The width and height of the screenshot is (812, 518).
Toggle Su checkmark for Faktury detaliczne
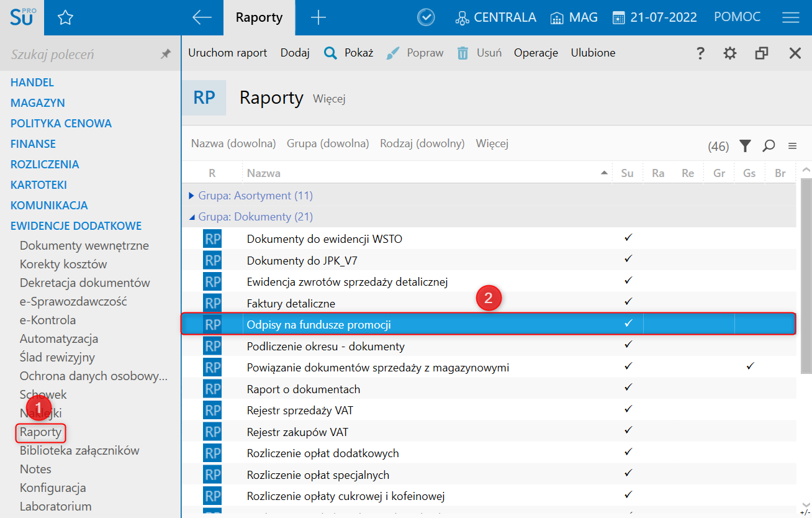pyautogui.click(x=628, y=302)
